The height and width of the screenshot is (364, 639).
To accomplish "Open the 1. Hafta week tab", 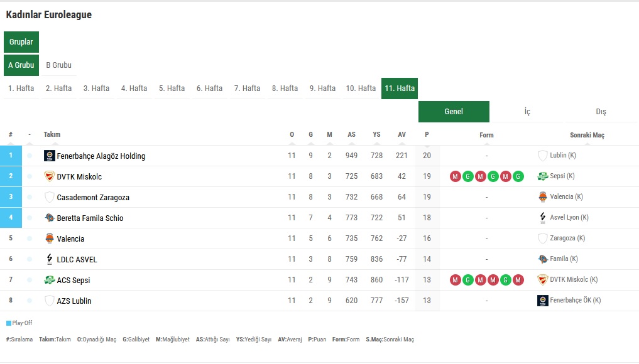I will [x=21, y=88].
